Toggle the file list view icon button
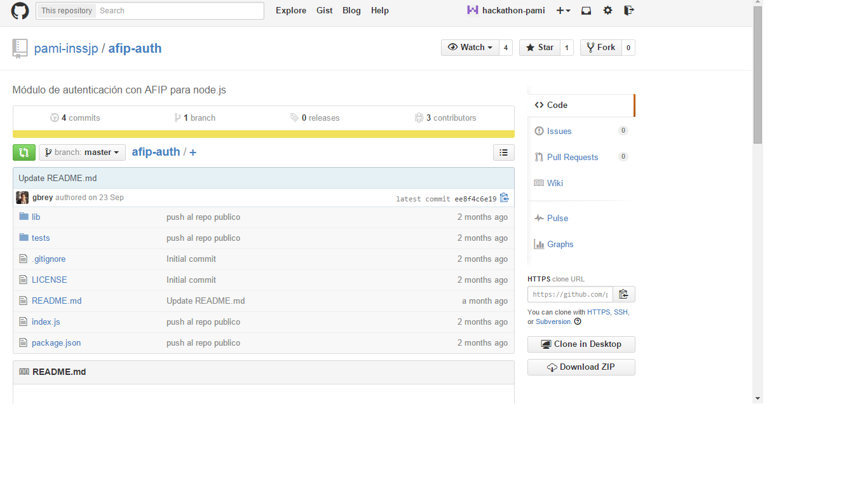The height and width of the screenshot is (488, 868). point(504,152)
